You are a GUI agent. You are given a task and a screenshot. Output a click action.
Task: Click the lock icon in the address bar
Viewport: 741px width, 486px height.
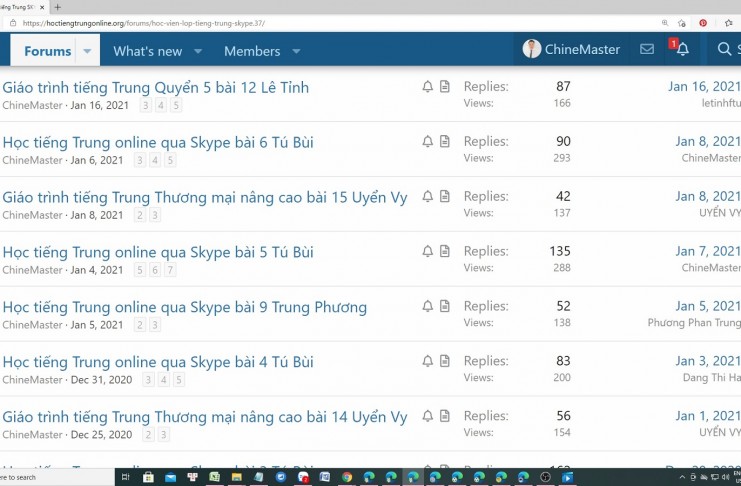[13, 23]
